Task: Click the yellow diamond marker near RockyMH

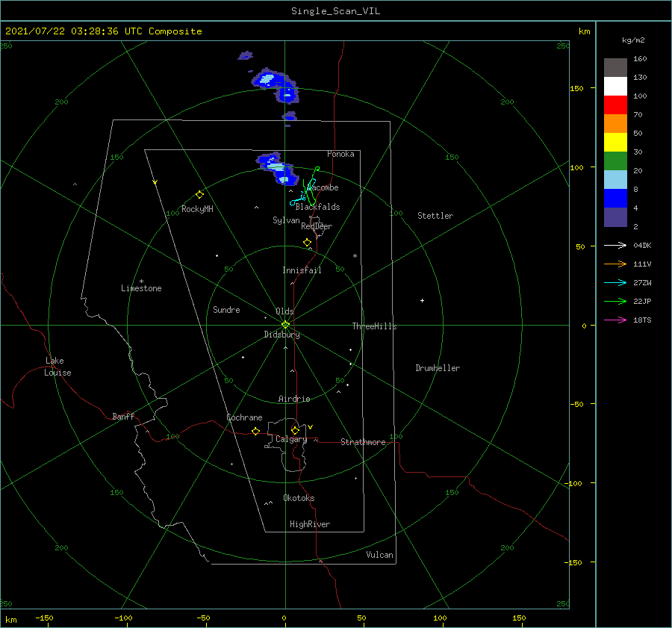Action: tap(199, 195)
